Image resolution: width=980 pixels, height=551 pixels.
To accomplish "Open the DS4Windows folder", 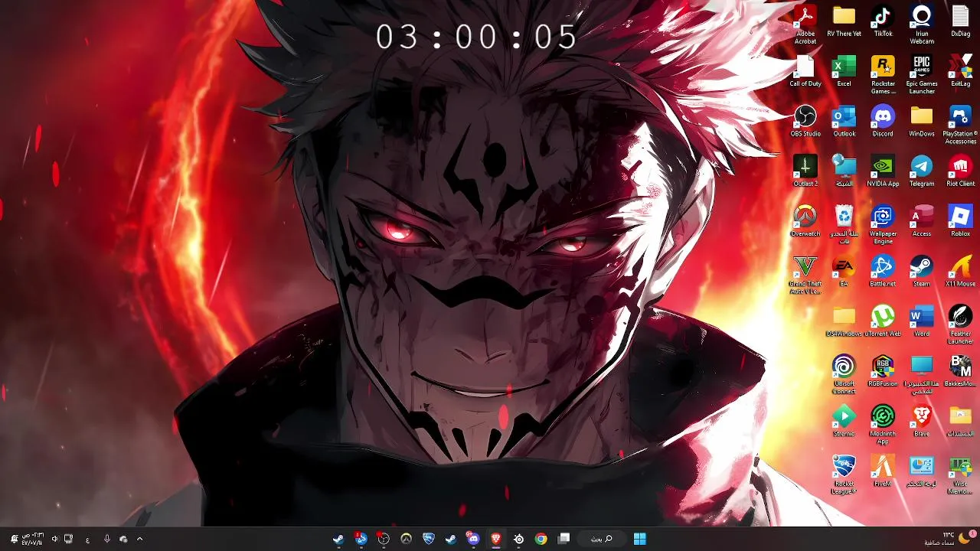I will (x=844, y=321).
